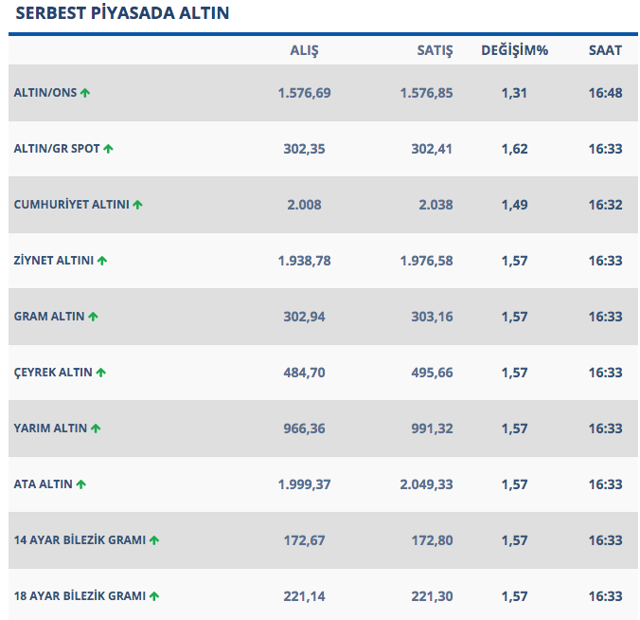The height and width of the screenshot is (620, 640).
Task: Click the up arrow next to ATA ALTIN
Action: coord(81,485)
